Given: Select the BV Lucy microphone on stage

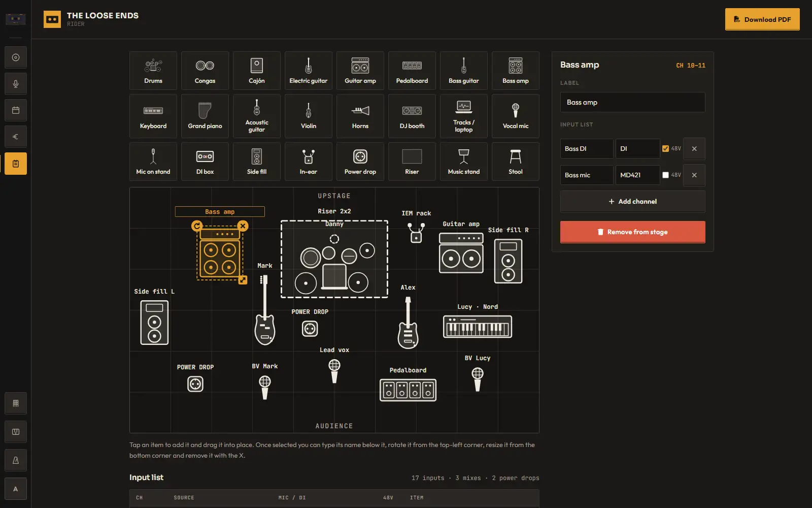Looking at the screenshot, I should coord(478,379).
